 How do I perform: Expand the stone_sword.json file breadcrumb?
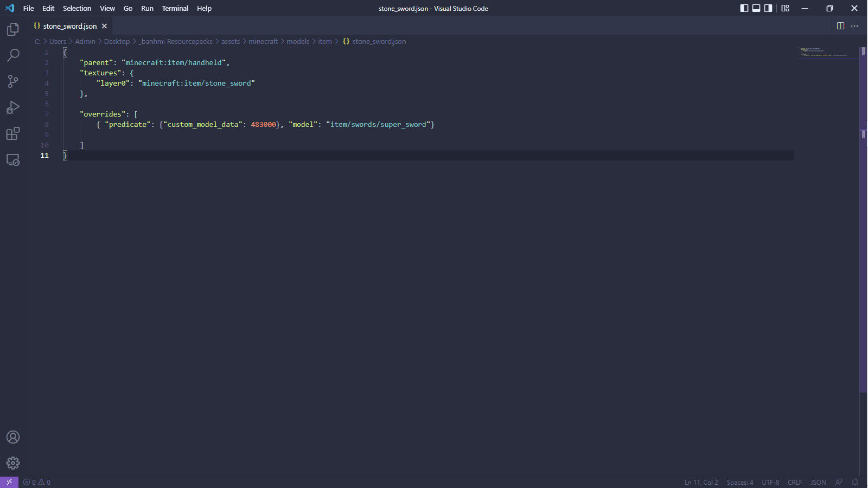coord(374,41)
